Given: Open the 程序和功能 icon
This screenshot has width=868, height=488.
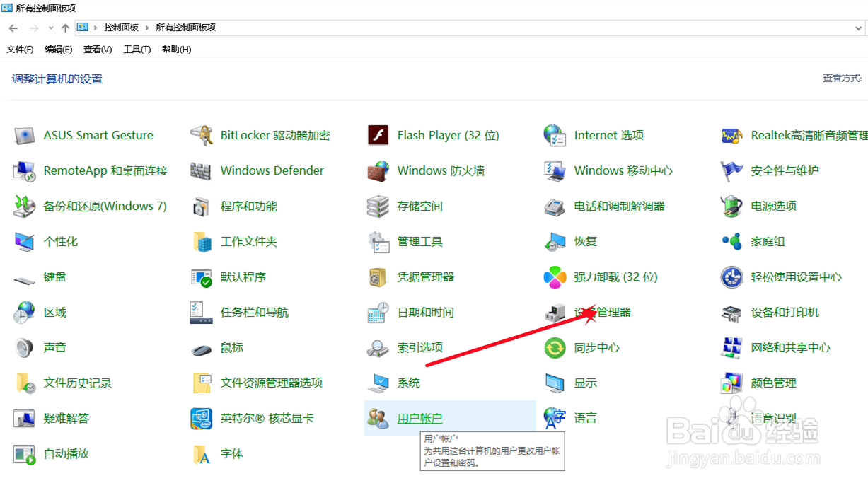Looking at the screenshot, I should pos(202,206).
